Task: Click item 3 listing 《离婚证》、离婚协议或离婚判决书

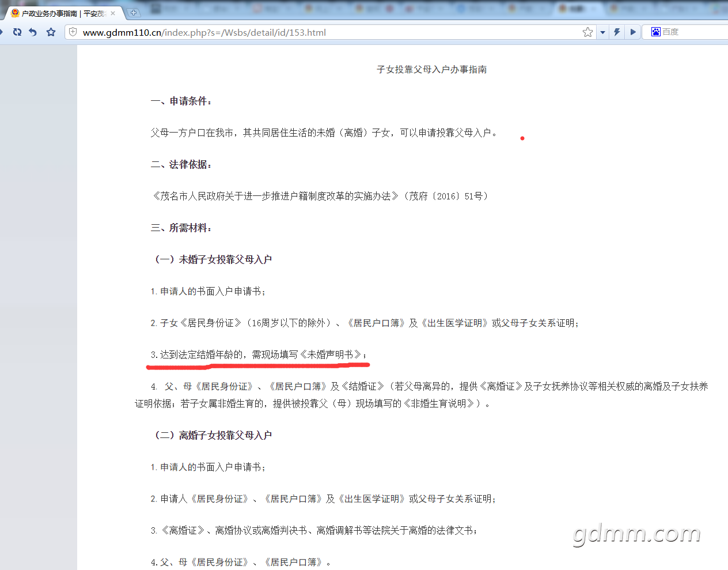Action: (x=314, y=530)
